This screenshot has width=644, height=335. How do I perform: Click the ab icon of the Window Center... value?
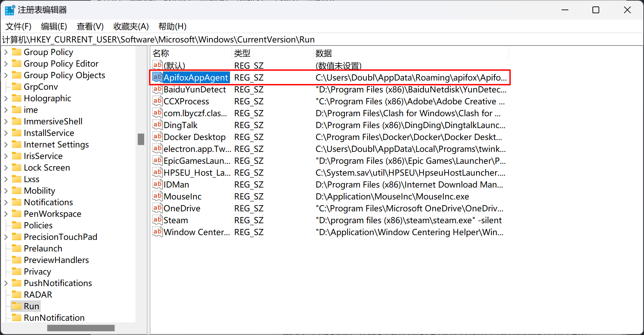click(157, 232)
